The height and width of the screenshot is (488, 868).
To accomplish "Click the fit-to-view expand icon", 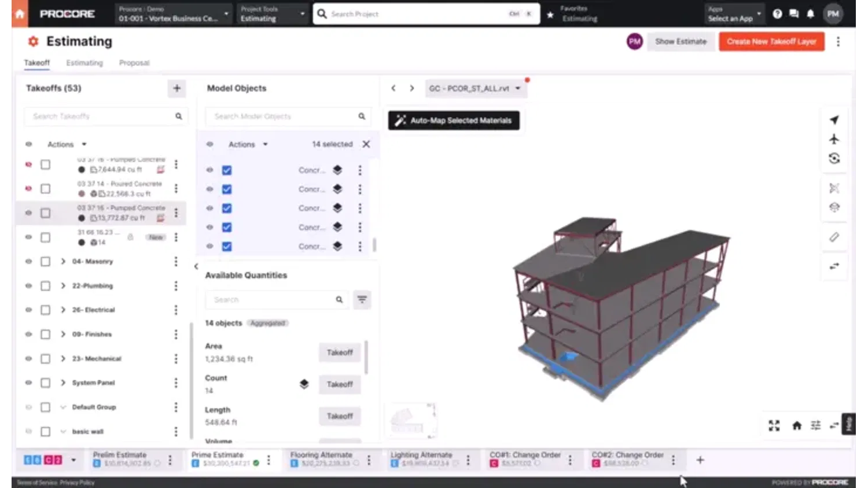I will pyautogui.click(x=774, y=425).
